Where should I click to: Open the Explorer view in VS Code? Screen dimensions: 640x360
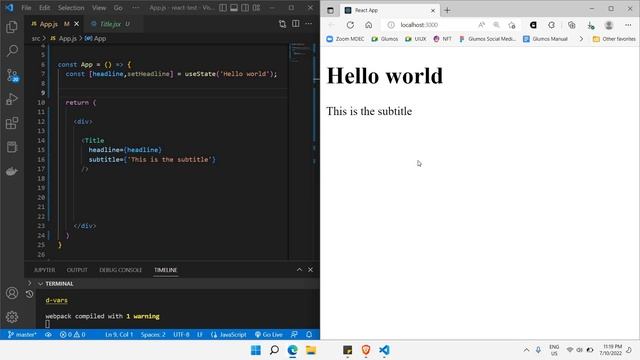tap(12, 27)
